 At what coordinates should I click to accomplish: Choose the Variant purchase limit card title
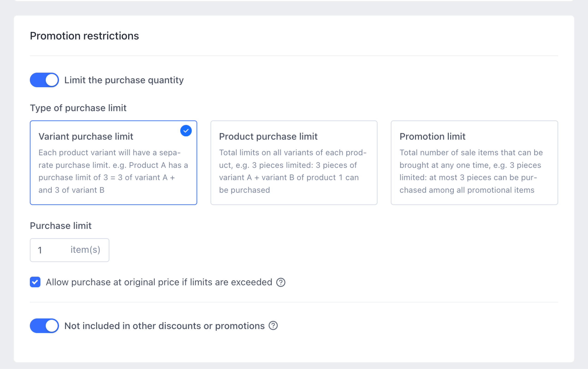click(x=86, y=136)
